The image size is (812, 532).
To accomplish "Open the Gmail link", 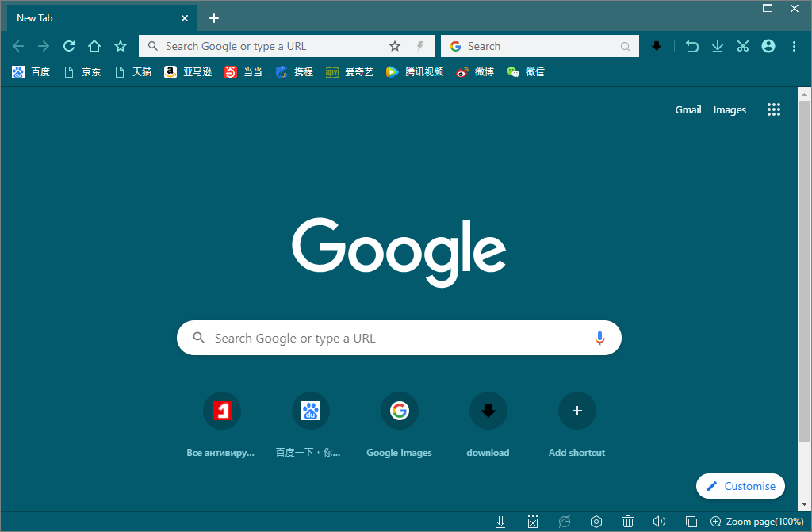I will coord(688,110).
